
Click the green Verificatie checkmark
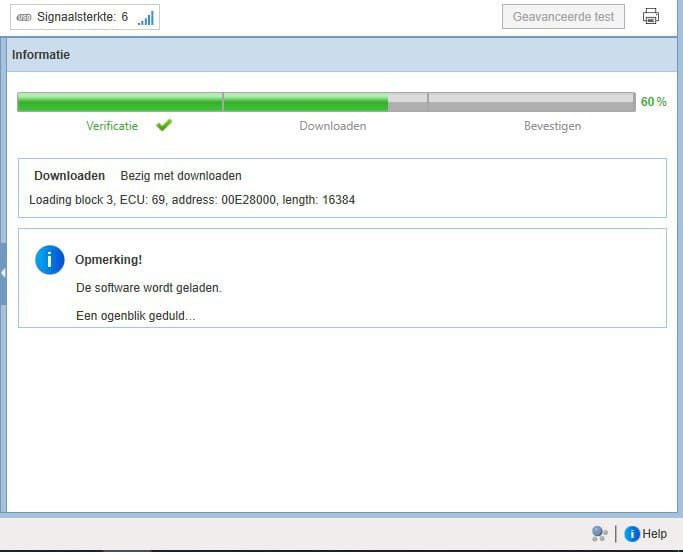point(164,126)
